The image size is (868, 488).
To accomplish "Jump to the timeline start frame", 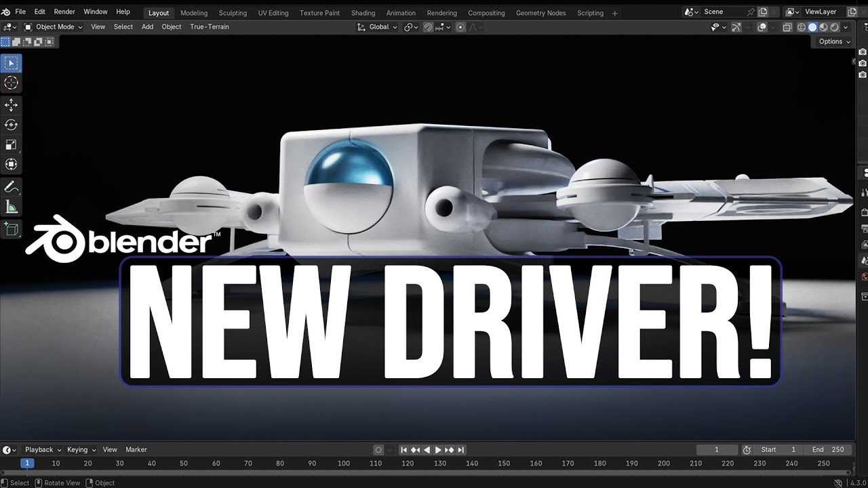I will [403, 449].
